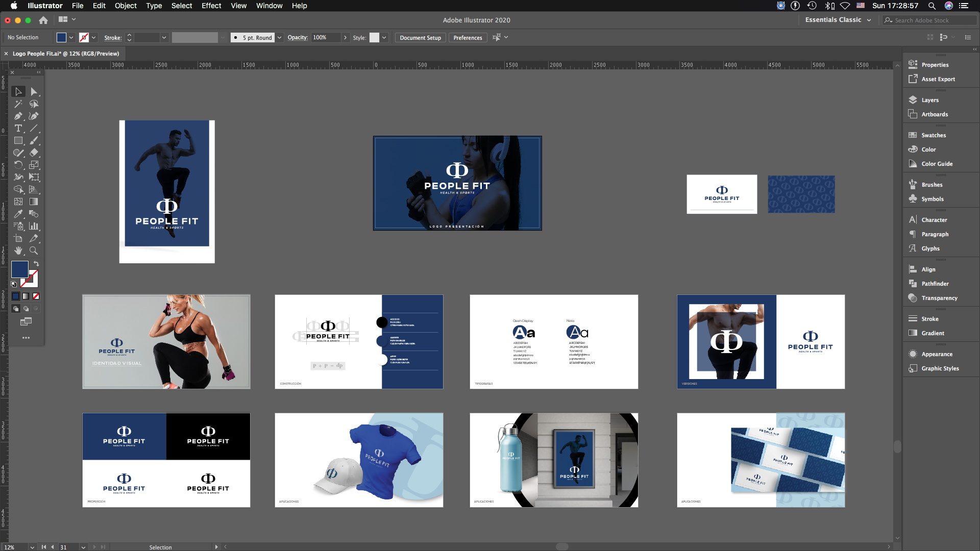The image size is (980, 551).
Task: Select the Gradient tool in toolbar
Action: pyautogui.click(x=34, y=202)
